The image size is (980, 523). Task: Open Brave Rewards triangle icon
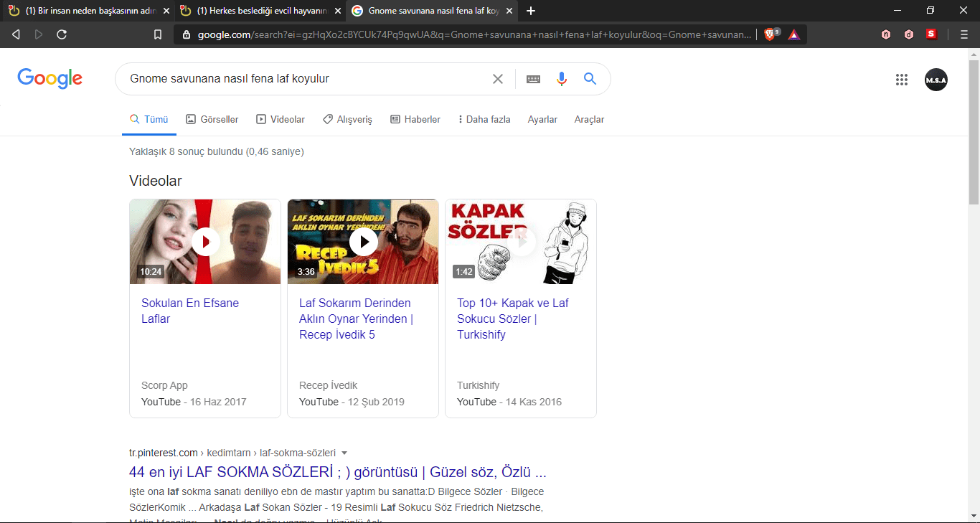coord(793,33)
